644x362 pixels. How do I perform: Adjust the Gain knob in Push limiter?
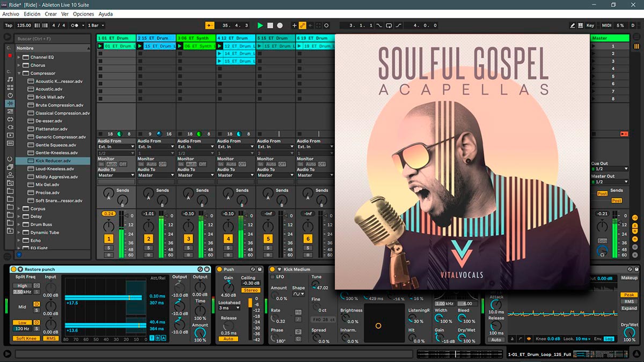click(228, 287)
